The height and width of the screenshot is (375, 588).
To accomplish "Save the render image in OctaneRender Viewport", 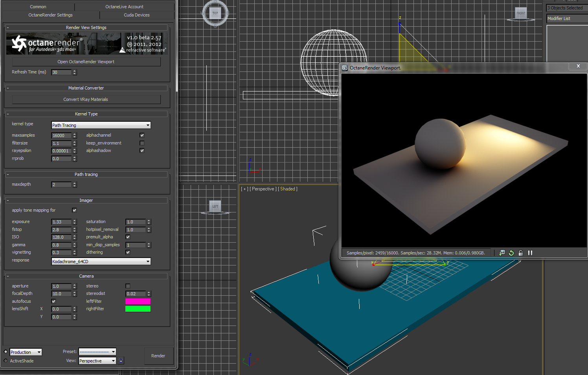I will click(502, 253).
